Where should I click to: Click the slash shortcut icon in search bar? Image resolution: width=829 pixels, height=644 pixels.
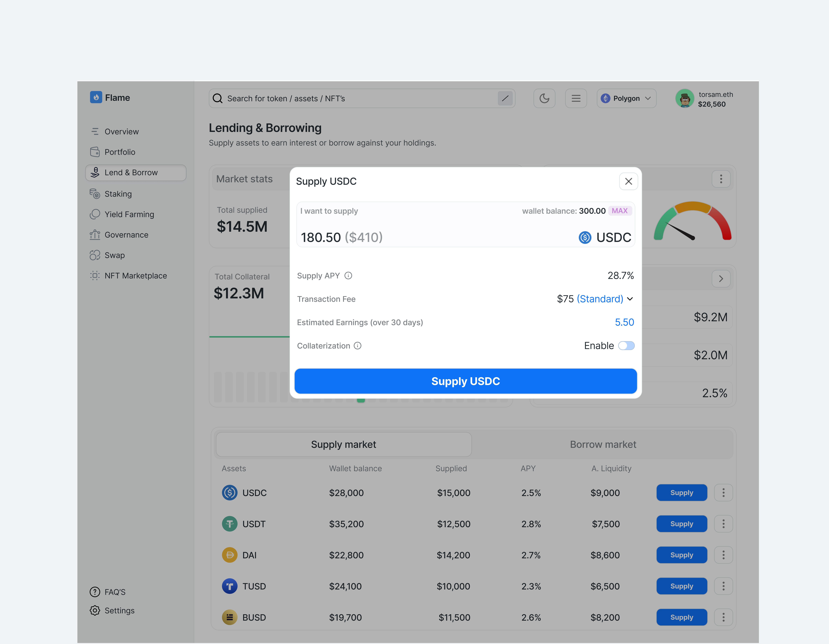505,98
